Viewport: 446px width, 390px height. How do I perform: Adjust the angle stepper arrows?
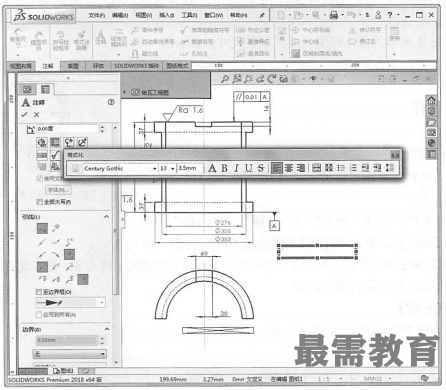(102, 129)
